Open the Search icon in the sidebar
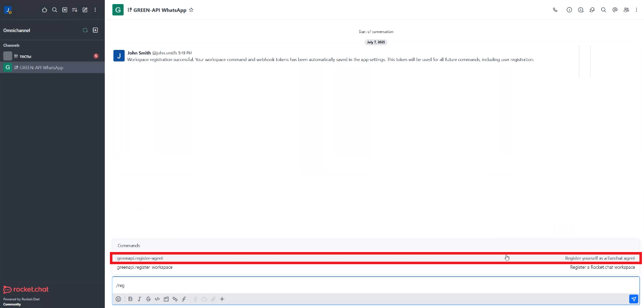This screenshot has width=644, height=308. click(x=54, y=10)
